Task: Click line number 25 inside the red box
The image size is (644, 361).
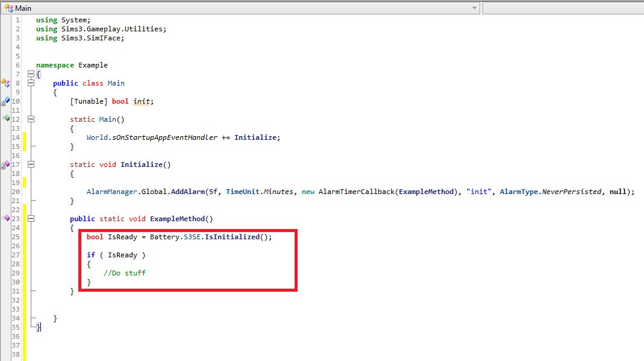Action: (16, 237)
